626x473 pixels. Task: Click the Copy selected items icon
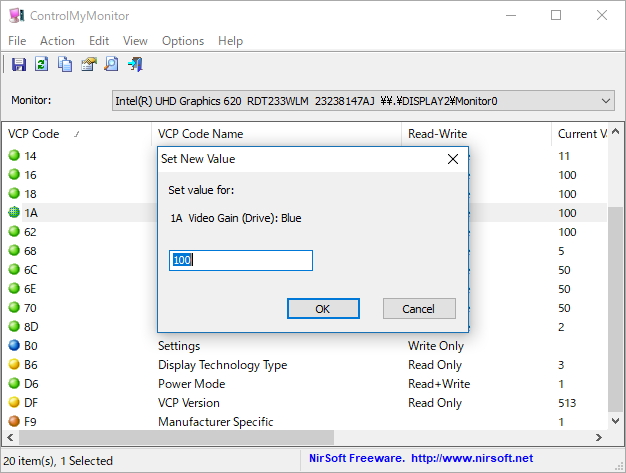pyautogui.click(x=65, y=64)
